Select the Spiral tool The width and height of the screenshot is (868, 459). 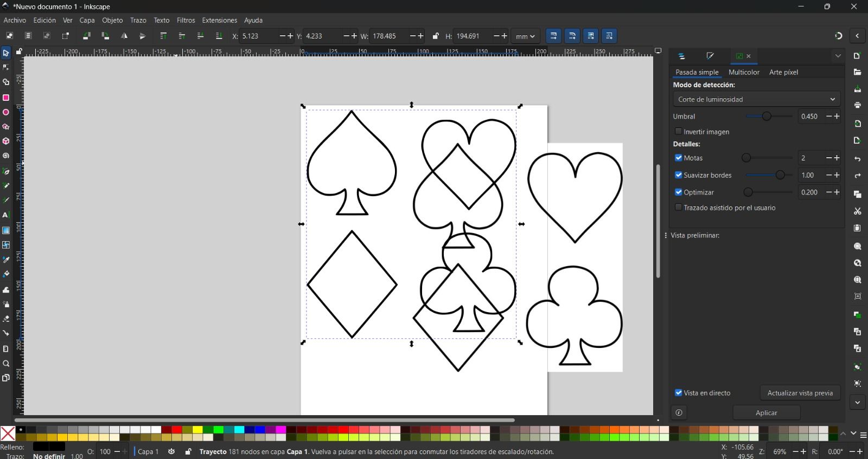(6, 156)
